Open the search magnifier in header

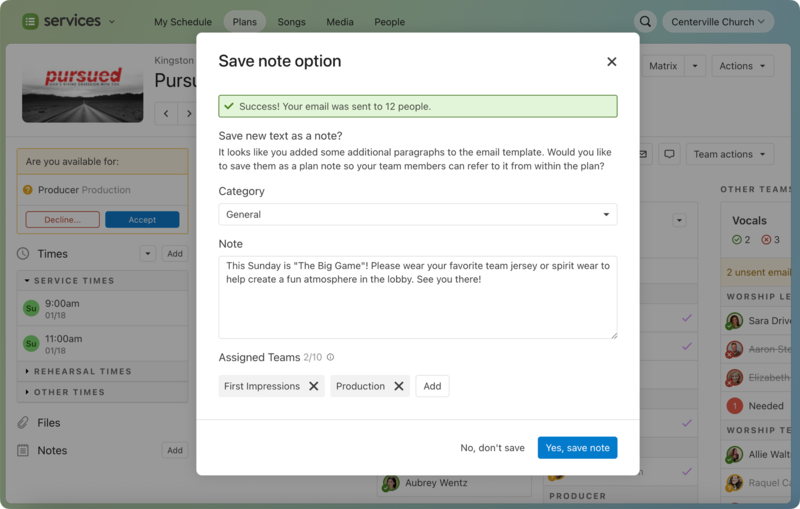click(x=646, y=21)
